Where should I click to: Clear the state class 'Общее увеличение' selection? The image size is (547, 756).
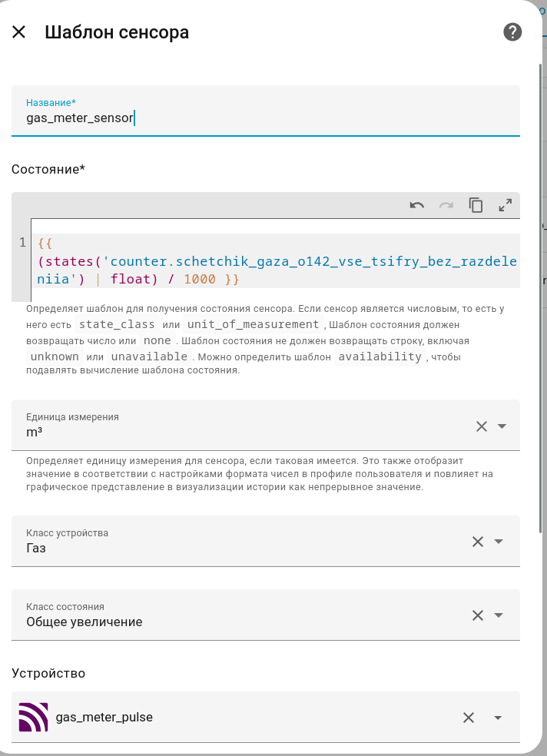coord(476,615)
